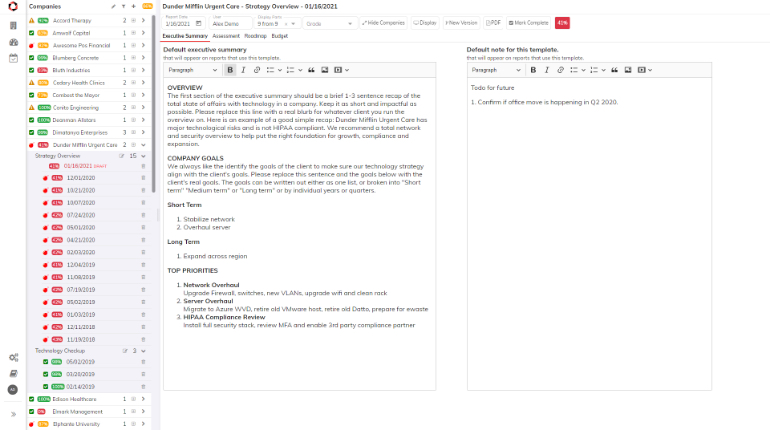Open bulleted list options in executive summary
The width and height of the screenshot is (770, 430).
pos(280,70)
